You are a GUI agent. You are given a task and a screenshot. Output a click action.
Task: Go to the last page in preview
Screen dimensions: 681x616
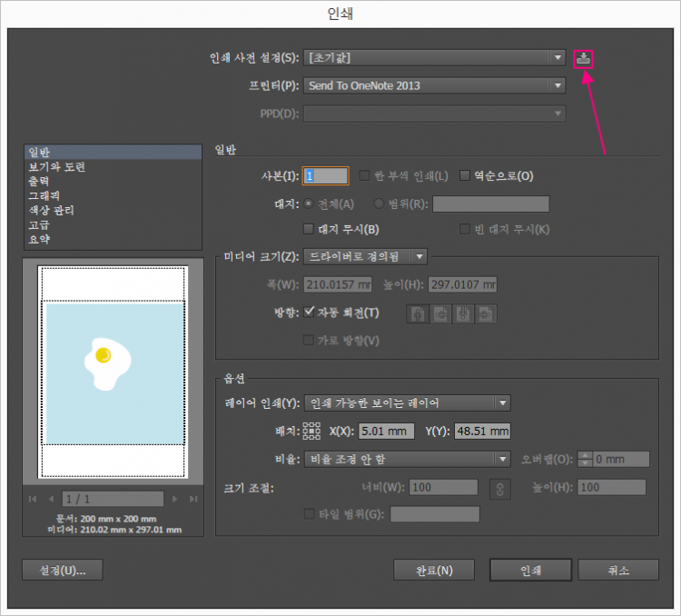192,499
